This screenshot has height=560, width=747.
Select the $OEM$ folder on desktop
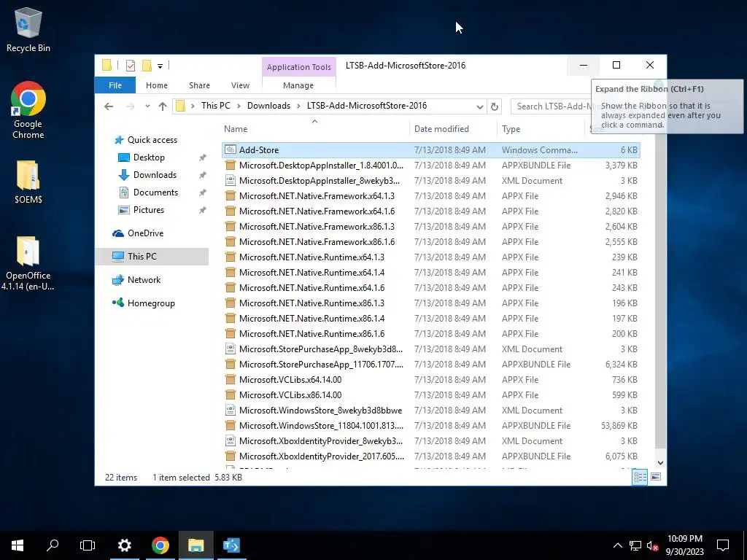point(28,182)
